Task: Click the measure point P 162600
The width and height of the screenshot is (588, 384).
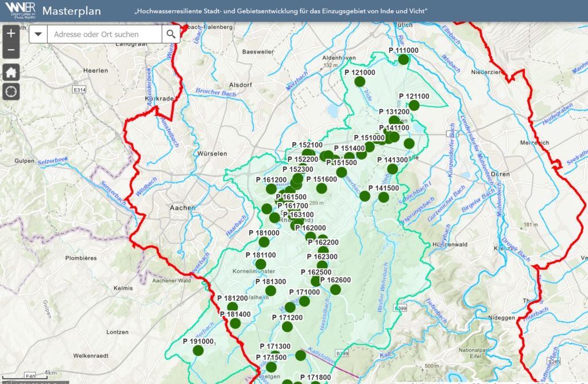Action: tap(335, 289)
